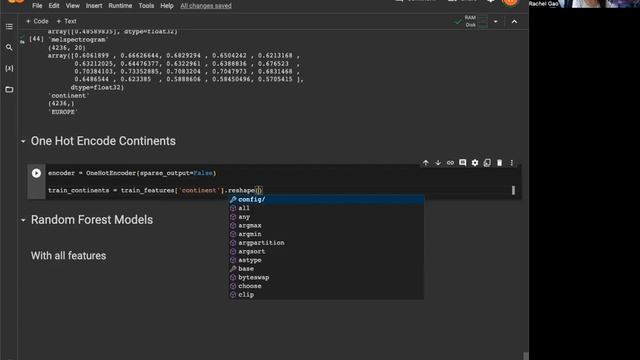Open the user account avatar

click(510, 2)
